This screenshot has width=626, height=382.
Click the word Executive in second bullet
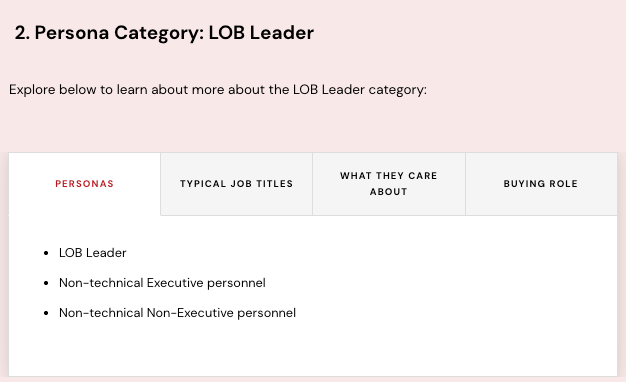click(x=175, y=283)
